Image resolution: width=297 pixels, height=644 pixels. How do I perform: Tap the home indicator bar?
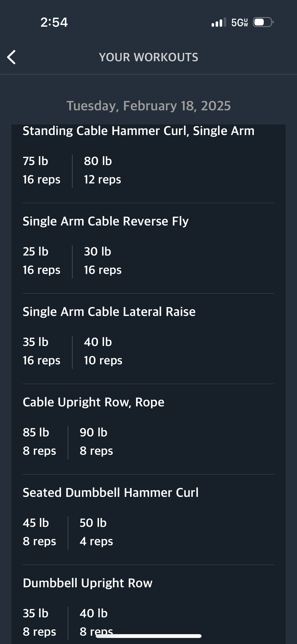149,636
